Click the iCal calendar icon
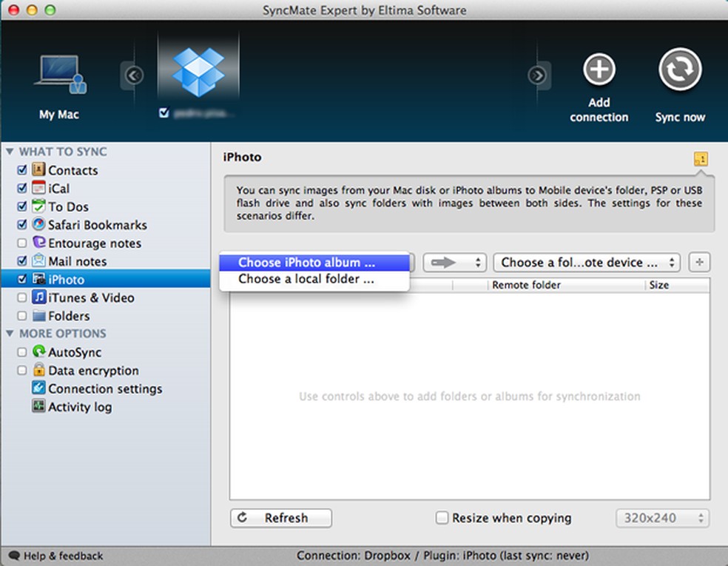This screenshot has height=566, width=728. coord(38,188)
